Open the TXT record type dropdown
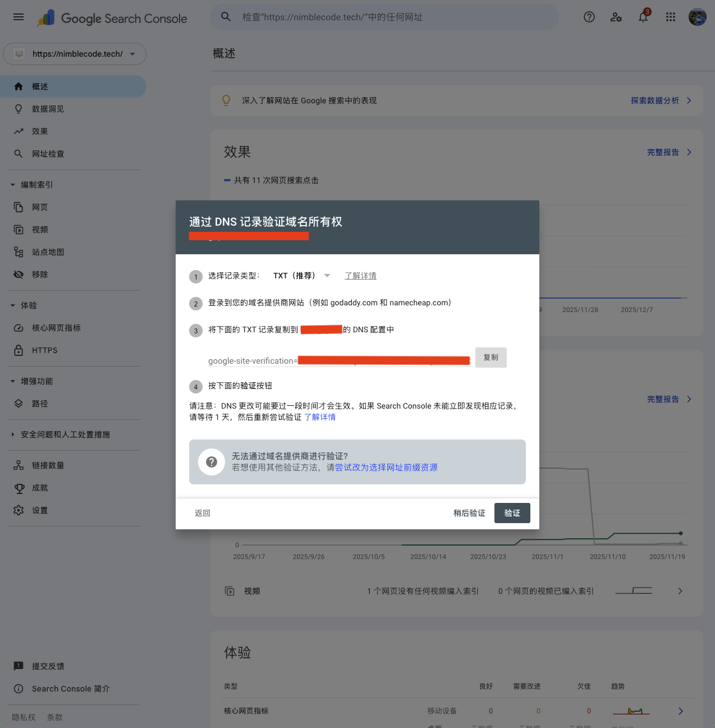715x728 pixels. 301,276
